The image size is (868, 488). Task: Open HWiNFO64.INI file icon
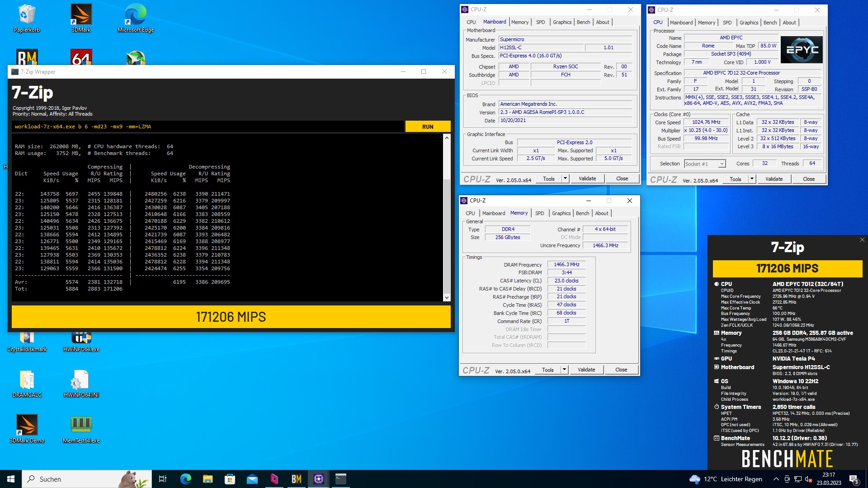(81, 383)
